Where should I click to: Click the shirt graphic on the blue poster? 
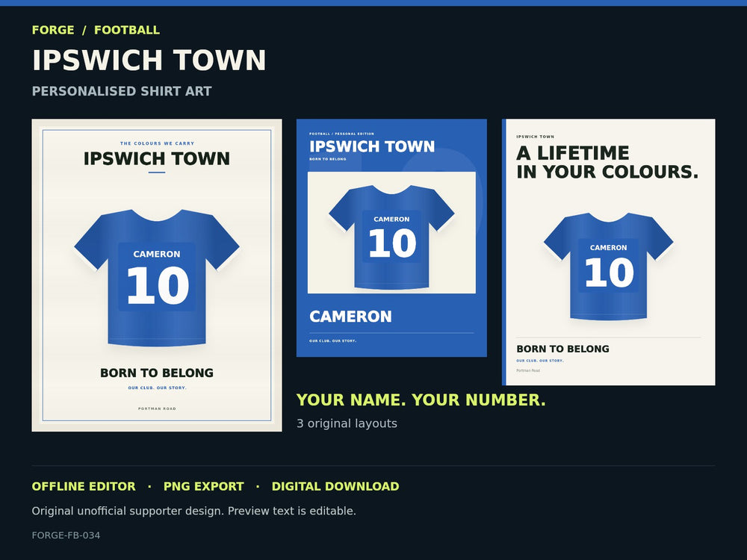click(391, 237)
